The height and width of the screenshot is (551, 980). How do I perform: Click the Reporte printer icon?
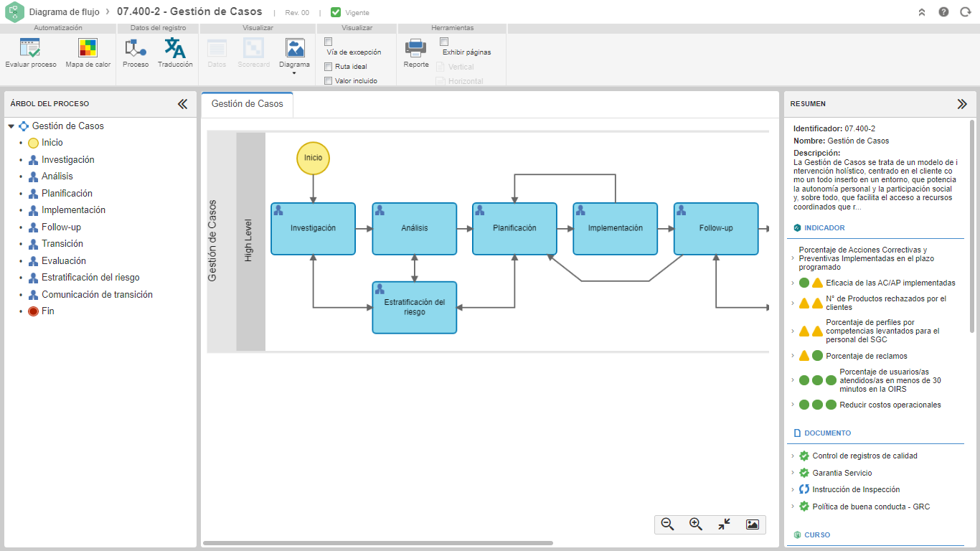416,48
